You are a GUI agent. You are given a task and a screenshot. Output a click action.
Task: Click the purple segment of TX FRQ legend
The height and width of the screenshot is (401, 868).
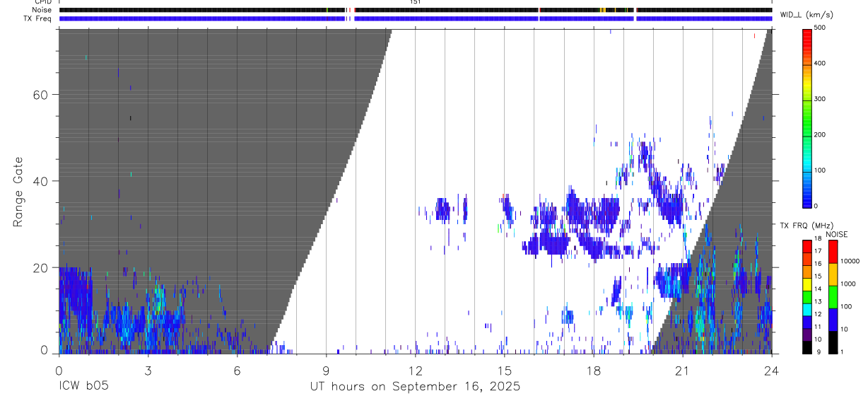tap(807, 335)
